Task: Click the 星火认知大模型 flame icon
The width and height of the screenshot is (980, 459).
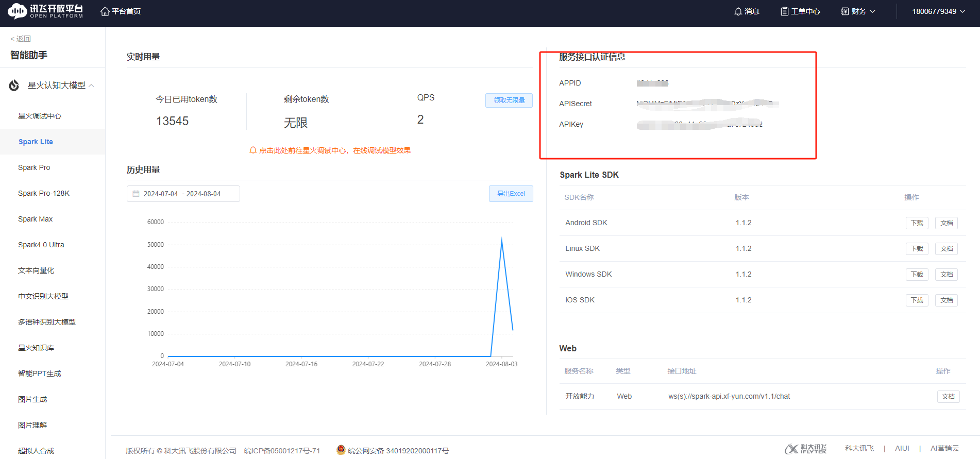Action: [14, 86]
